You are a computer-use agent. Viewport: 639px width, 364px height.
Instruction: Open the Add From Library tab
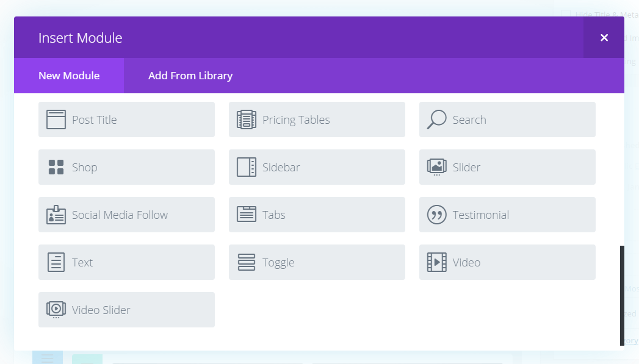pos(190,76)
